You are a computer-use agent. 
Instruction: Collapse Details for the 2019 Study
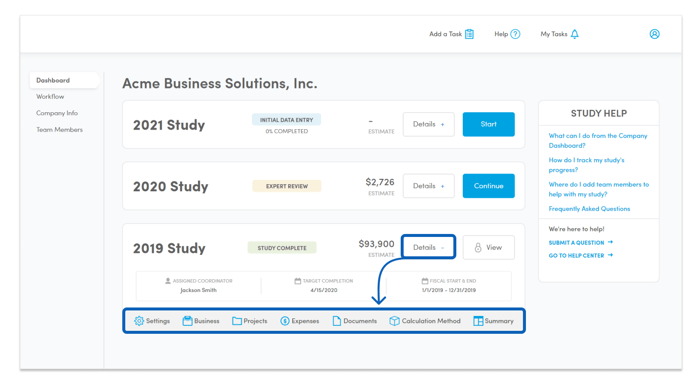[429, 247]
